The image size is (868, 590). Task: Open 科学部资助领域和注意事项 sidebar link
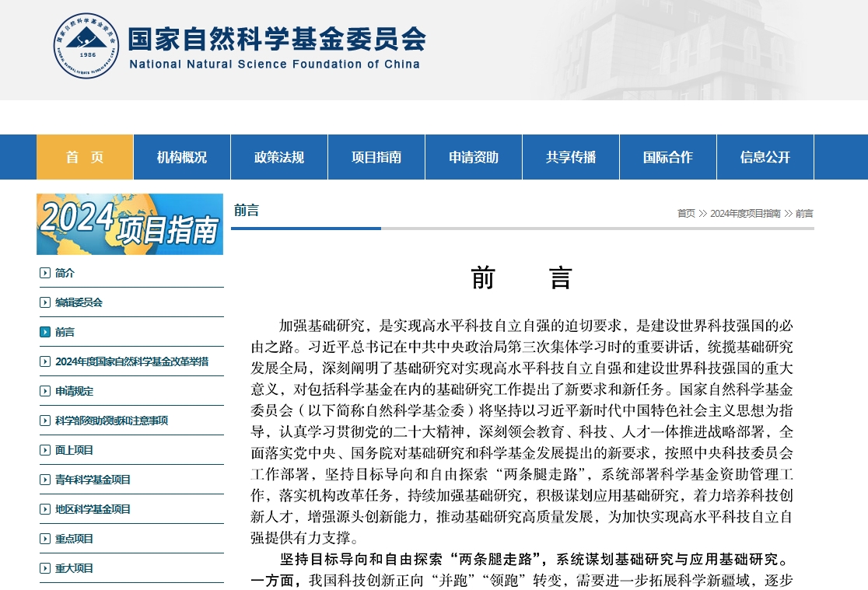[111, 421]
